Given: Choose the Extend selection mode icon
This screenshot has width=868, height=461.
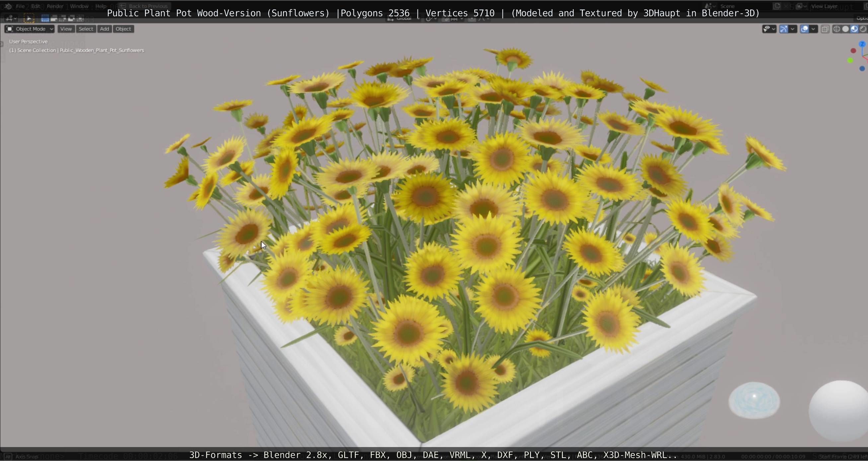Looking at the screenshot, I should 53,18.
